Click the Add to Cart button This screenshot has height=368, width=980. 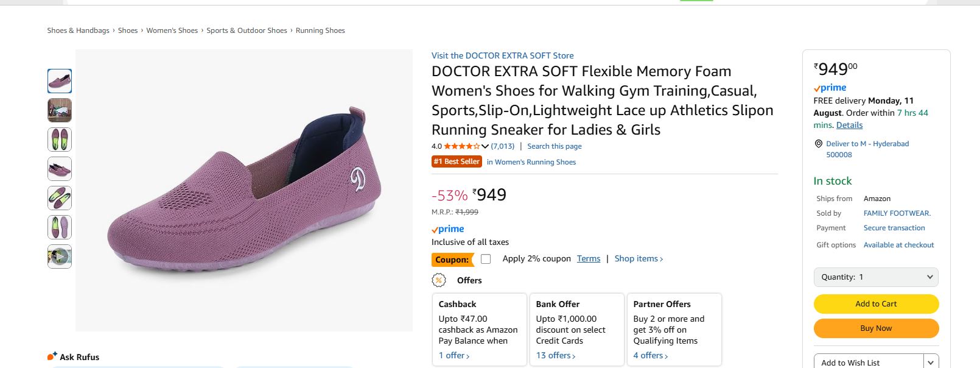coord(875,303)
